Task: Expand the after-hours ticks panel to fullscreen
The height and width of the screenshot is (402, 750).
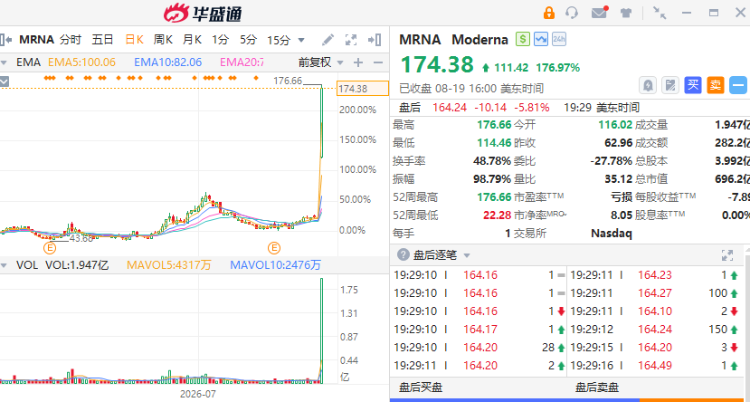Action: (x=727, y=256)
